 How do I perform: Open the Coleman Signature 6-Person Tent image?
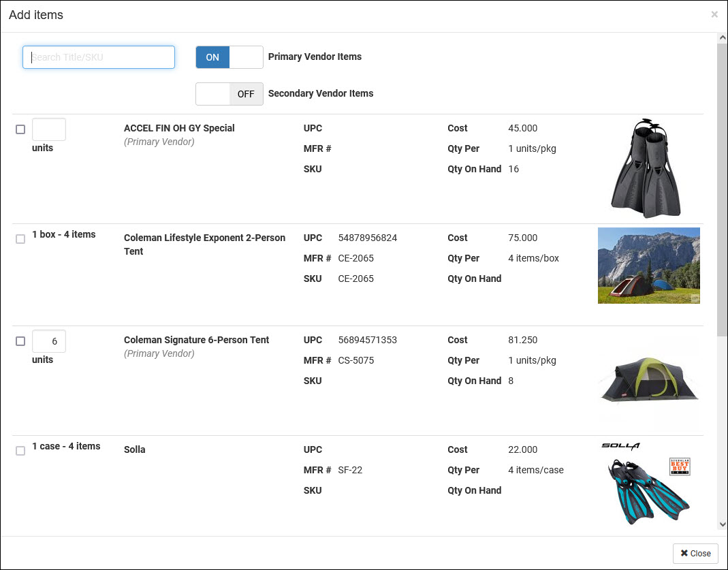tap(648, 380)
